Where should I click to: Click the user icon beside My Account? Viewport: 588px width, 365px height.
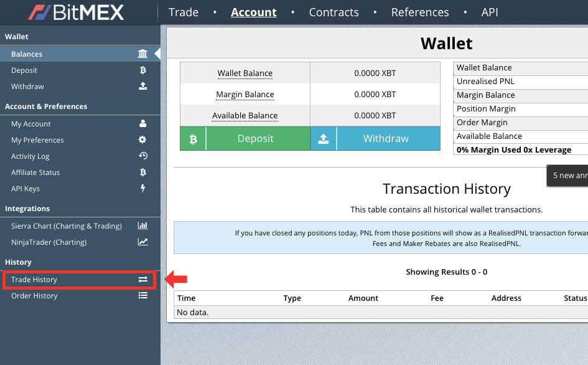[x=142, y=124]
